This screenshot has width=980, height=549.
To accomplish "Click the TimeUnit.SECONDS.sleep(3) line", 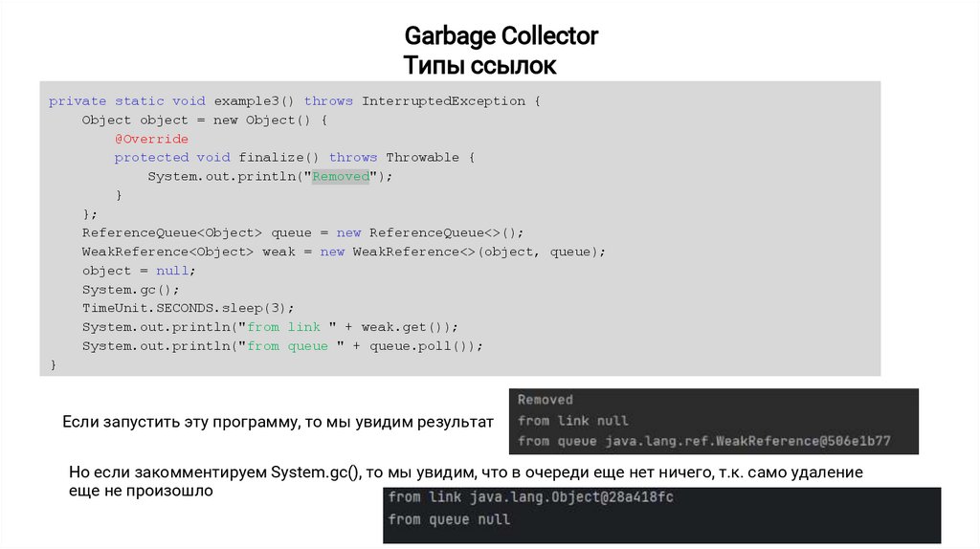I will tap(188, 308).
